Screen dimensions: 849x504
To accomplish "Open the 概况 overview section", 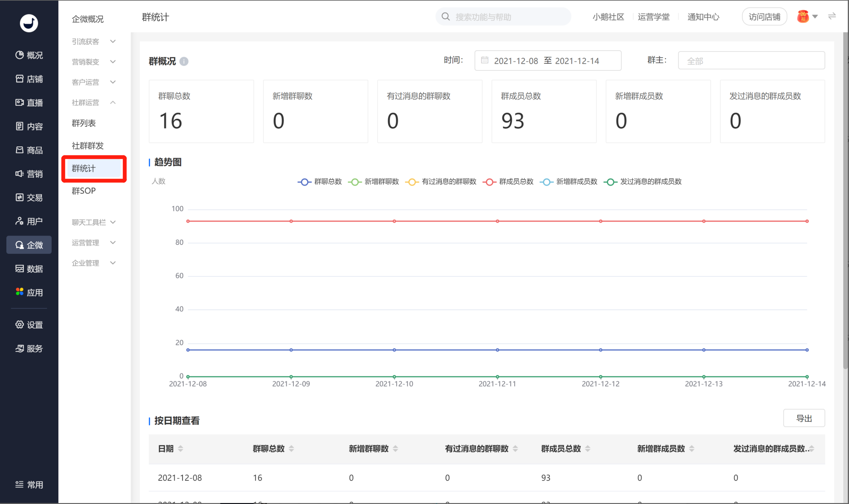I will coord(29,55).
